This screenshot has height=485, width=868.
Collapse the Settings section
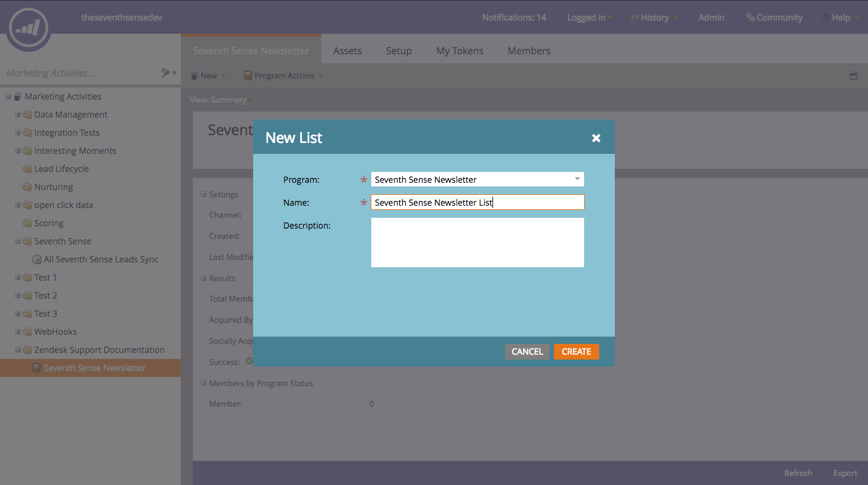pos(204,194)
